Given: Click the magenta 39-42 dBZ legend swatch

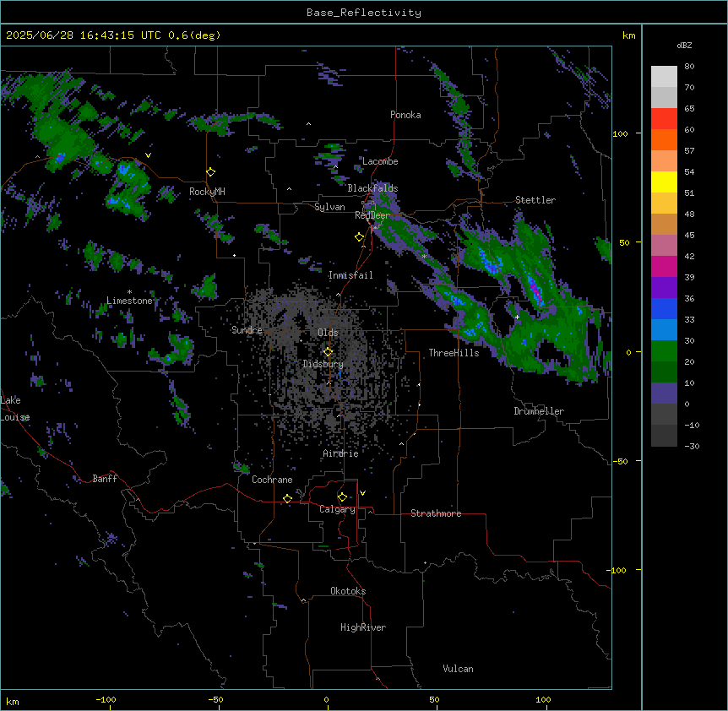Looking at the screenshot, I should coord(664,266).
